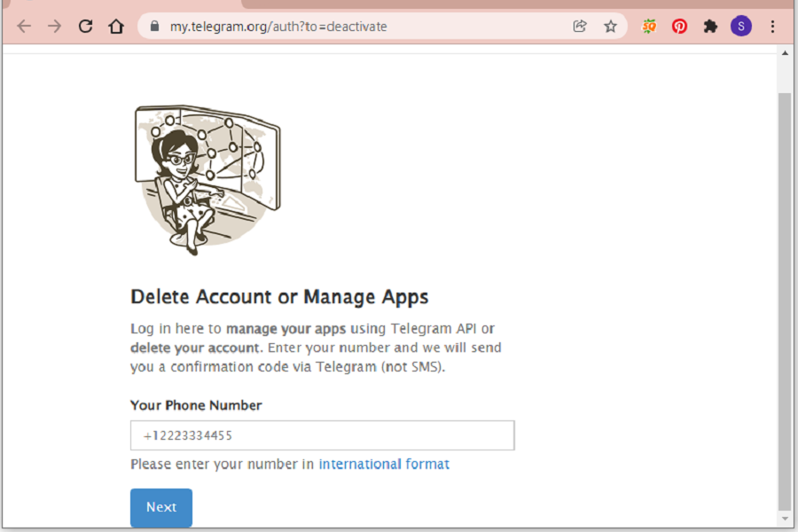This screenshot has width=798, height=532.
Task: Open Chrome's three-dot menu
Action: pos(772,27)
